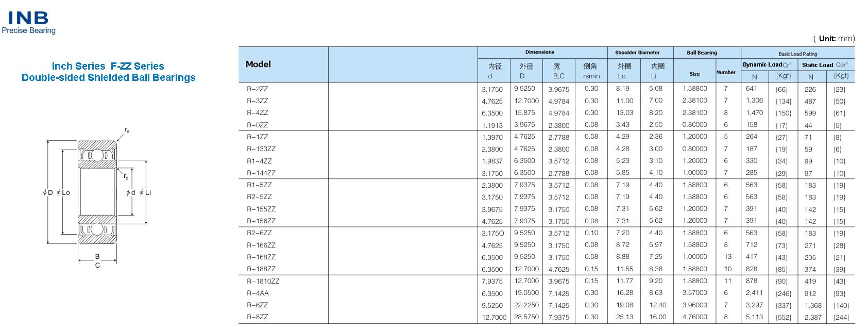868x329 pixels.
Task: Select the R-4AA model entry
Action: click(x=258, y=293)
